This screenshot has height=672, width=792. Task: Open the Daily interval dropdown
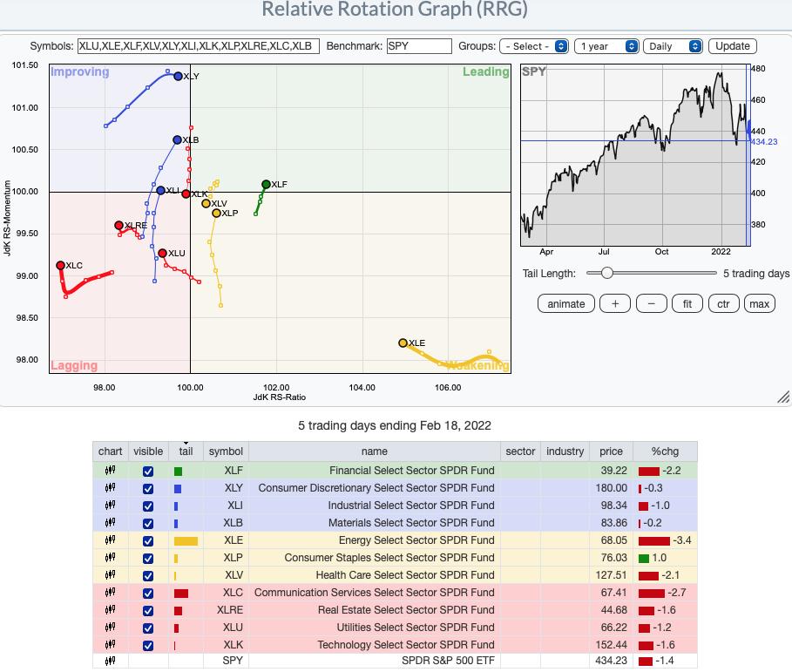672,46
